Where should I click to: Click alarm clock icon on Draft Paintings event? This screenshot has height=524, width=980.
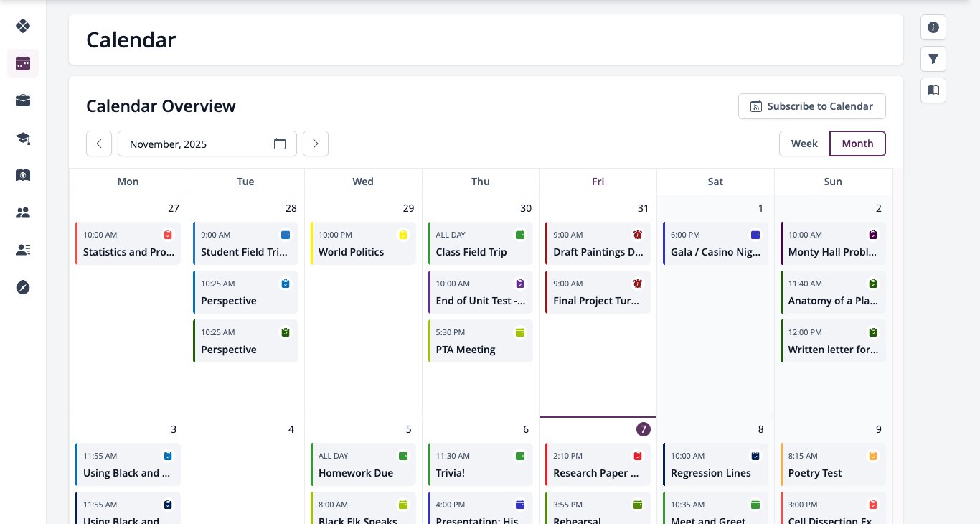pyautogui.click(x=638, y=235)
